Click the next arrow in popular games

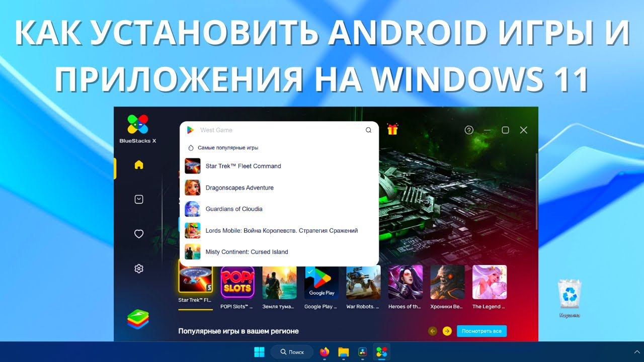[447, 331]
